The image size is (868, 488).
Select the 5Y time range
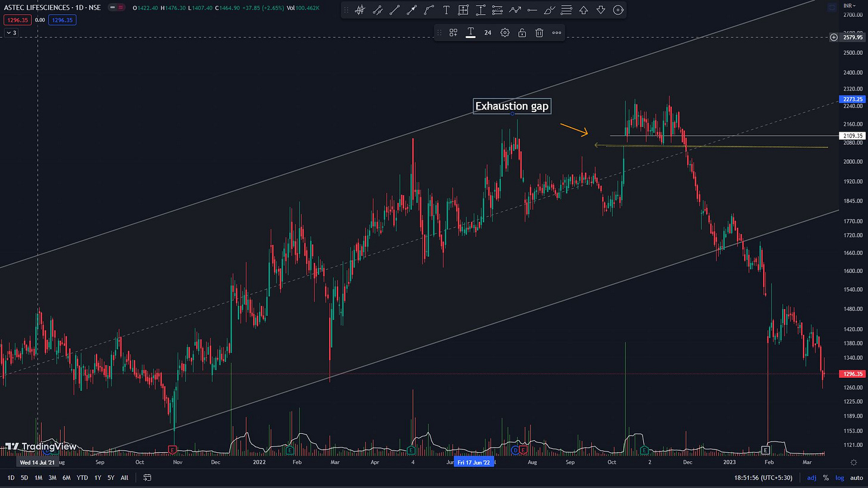pos(111,477)
